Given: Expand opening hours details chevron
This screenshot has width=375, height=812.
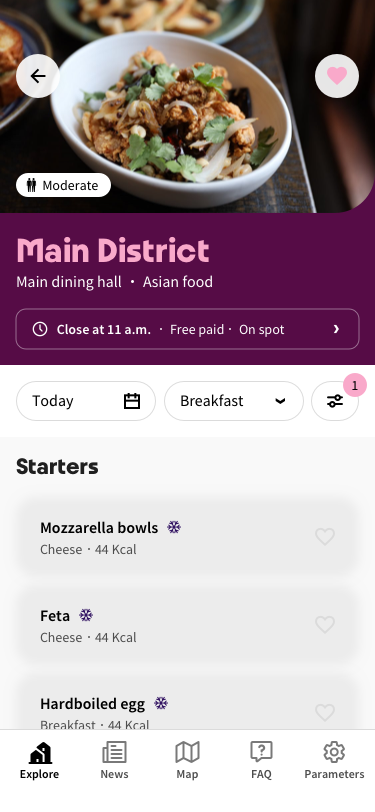Looking at the screenshot, I should tap(336, 329).
